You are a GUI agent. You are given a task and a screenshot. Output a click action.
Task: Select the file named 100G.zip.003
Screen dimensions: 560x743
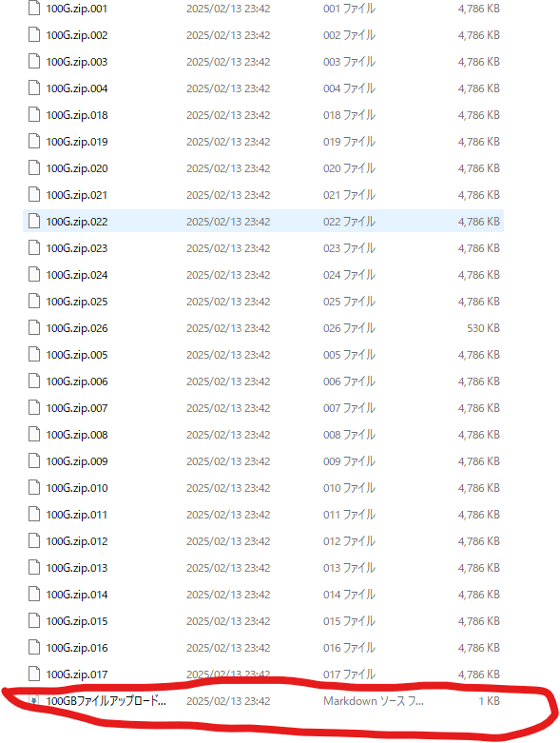pos(77,62)
